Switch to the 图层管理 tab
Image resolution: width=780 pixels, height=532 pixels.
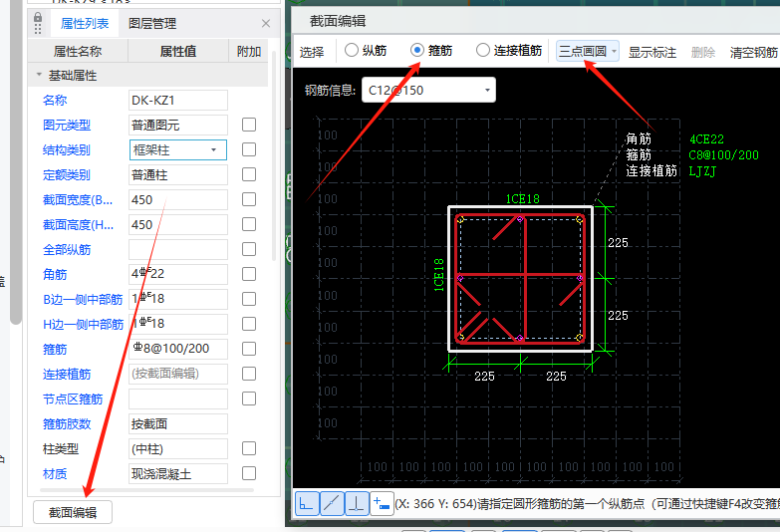click(x=152, y=23)
